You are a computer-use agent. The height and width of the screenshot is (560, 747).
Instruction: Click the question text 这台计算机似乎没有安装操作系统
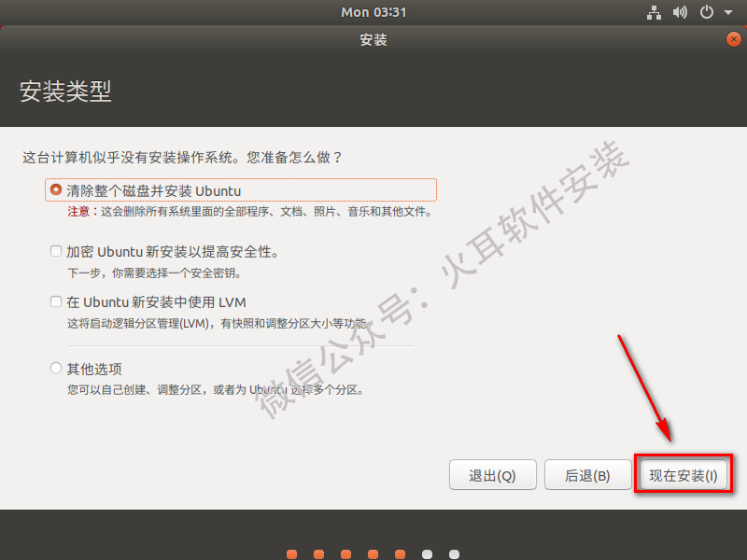[x=130, y=158]
